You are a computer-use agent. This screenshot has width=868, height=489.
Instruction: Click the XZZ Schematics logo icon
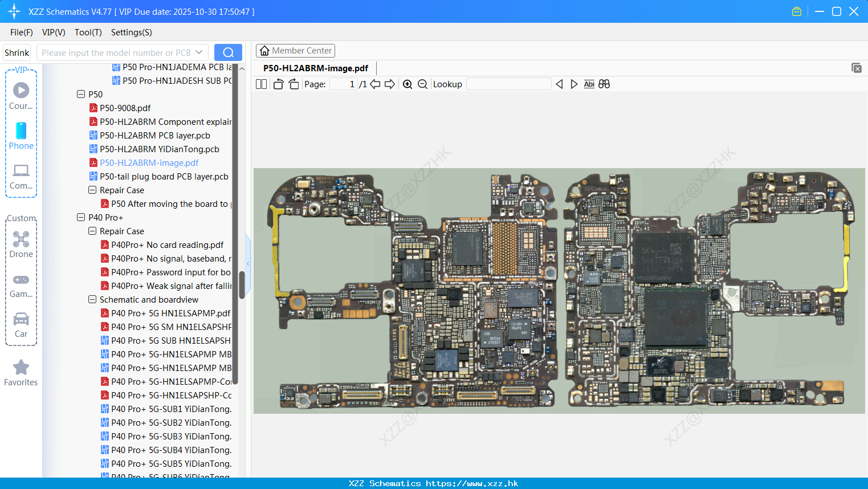(x=14, y=11)
